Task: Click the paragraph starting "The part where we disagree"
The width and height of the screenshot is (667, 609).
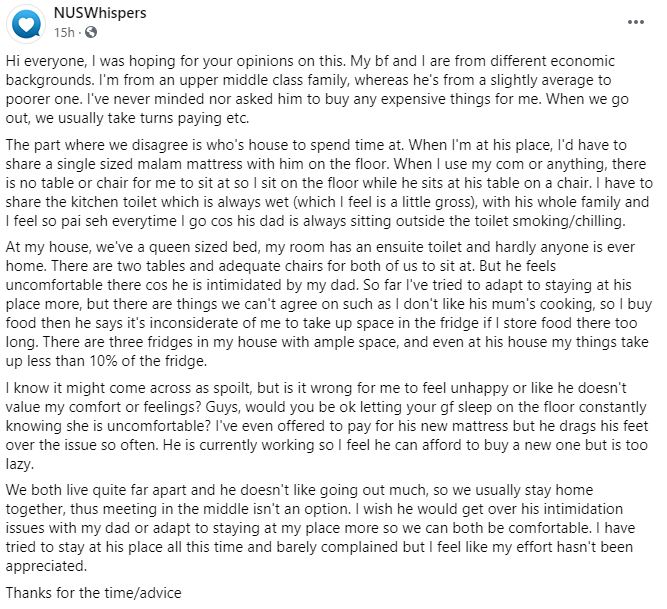Action: [329, 182]
